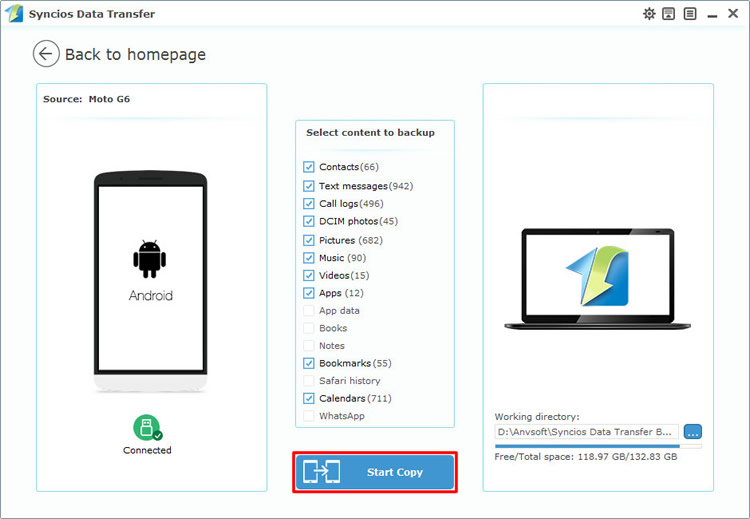Uncheck the Call logs(496) checkbox
The image size is (750, 519).
pyautogui.click(x=309, y=203)
